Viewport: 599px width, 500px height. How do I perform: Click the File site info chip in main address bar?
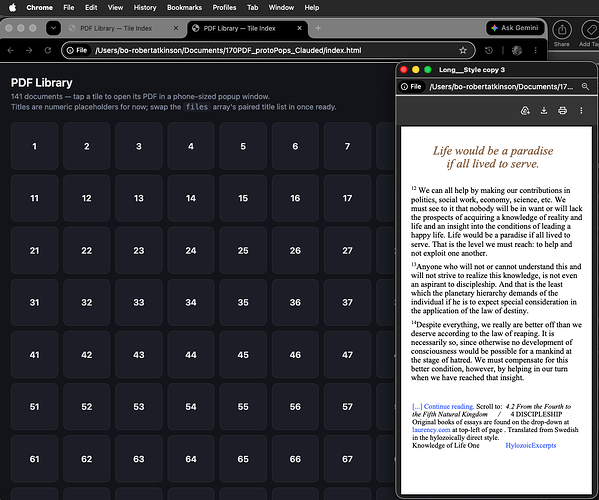[x=77, y=50]
